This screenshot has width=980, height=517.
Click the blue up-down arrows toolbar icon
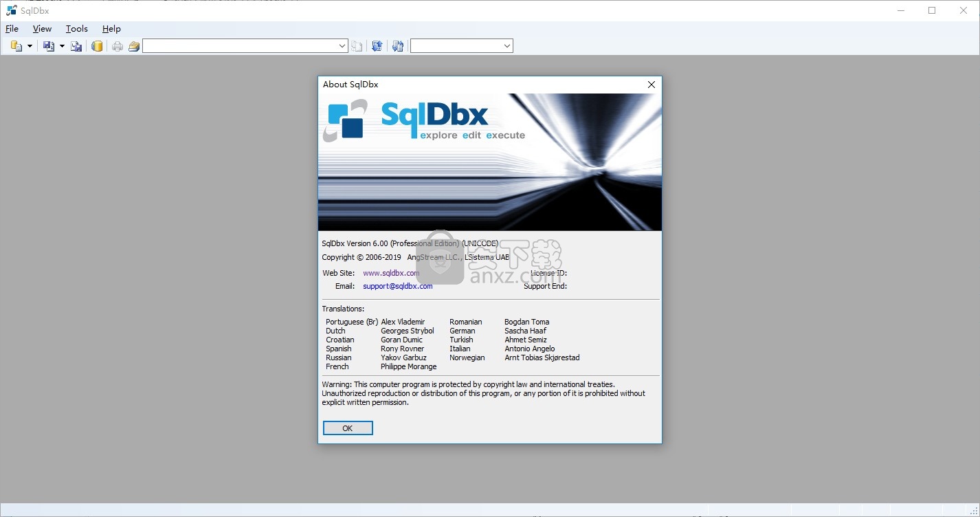click(377, 46)
